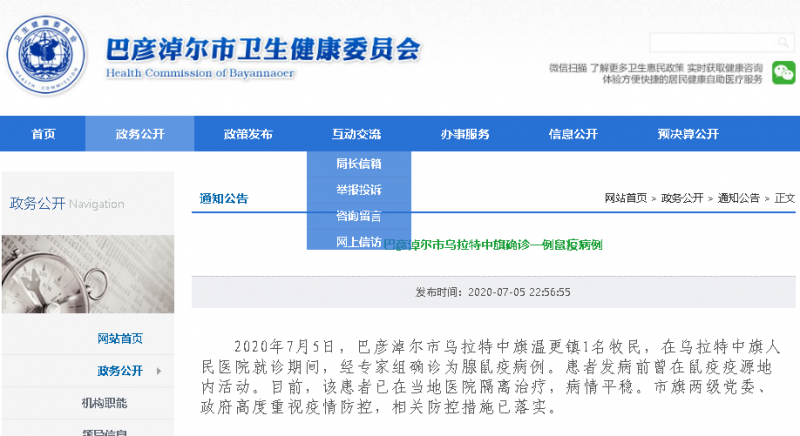Choose 咨询留言 from the dropdown menu
Viewport: 800px width, 436px height.
click(x=357, y=216)
